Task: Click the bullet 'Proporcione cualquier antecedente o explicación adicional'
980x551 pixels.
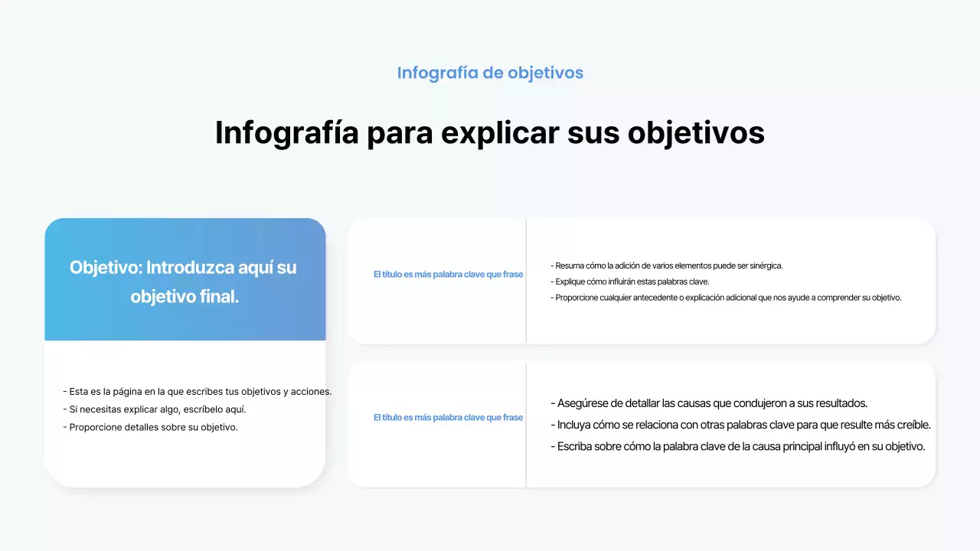Action: point(727,298)
